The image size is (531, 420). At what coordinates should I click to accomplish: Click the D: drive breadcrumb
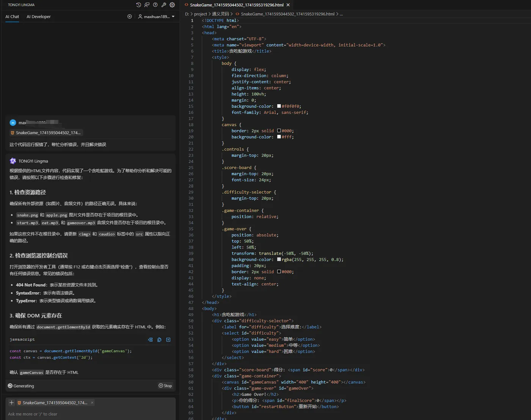point(187,14)
